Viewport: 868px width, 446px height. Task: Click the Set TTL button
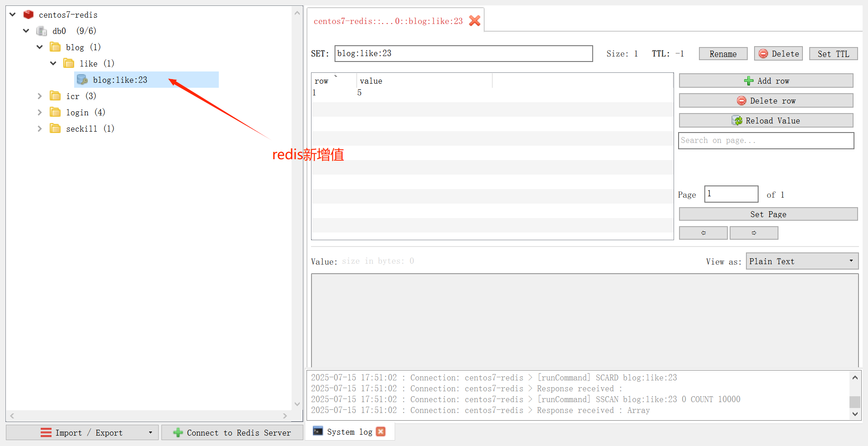coord(833,54)
